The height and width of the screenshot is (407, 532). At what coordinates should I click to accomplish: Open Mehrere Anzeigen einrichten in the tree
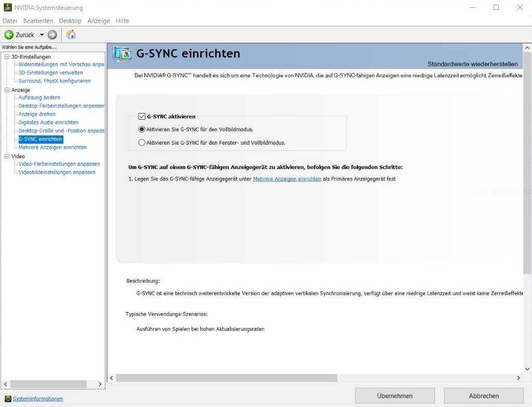point(52,147)
